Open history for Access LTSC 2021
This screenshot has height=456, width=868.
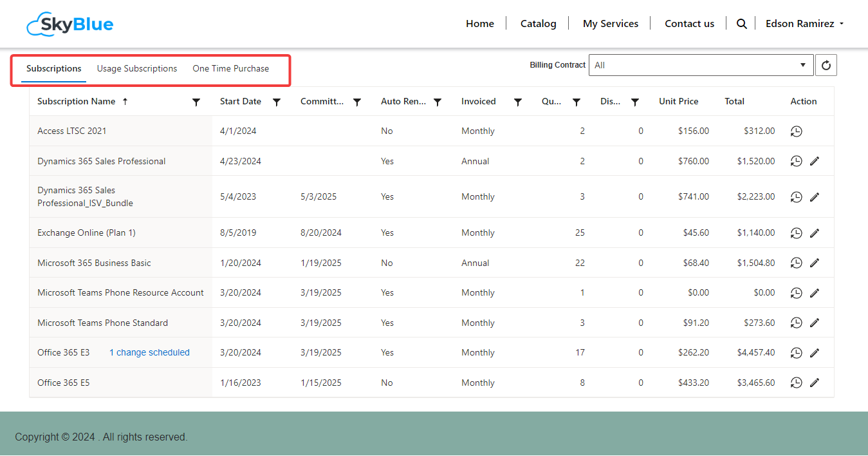point(796,131)
